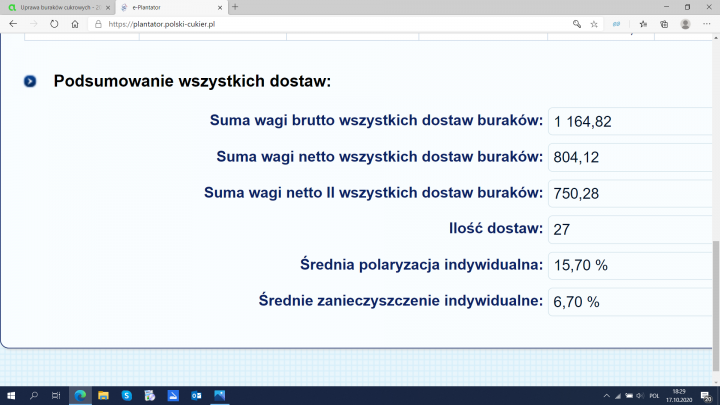Show hidden system tray icons

(x=607, y=396)
